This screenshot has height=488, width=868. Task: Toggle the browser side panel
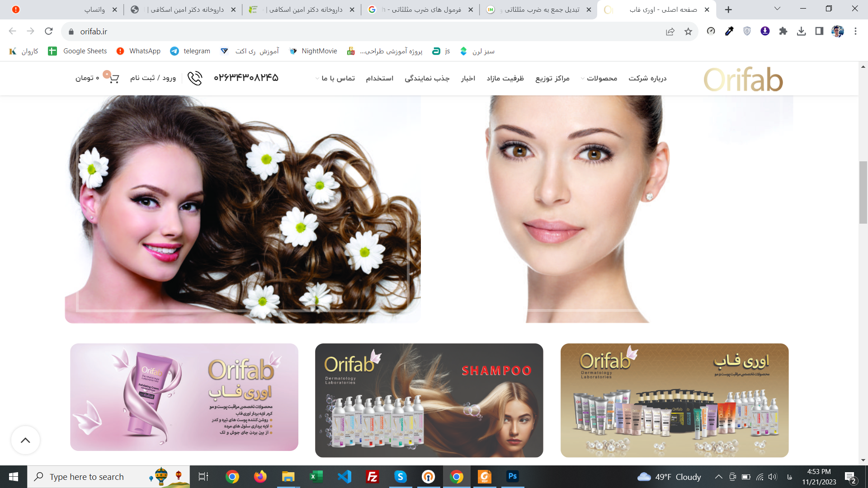819,31
